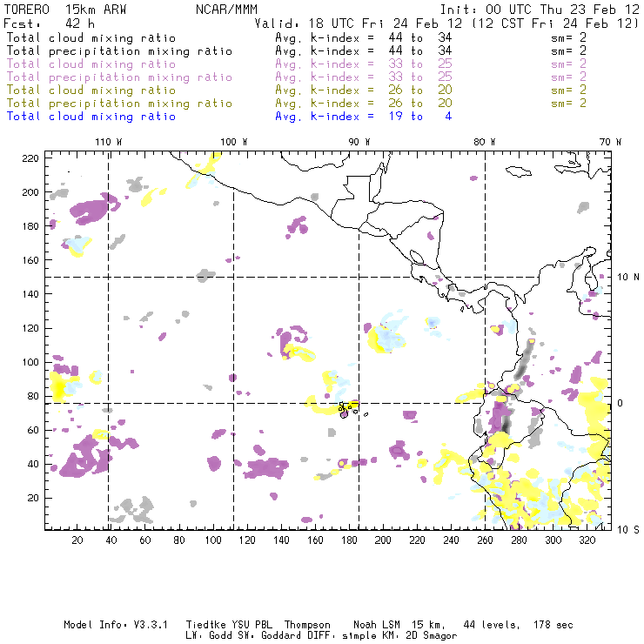Click the '90 W' longitude label

359,142
